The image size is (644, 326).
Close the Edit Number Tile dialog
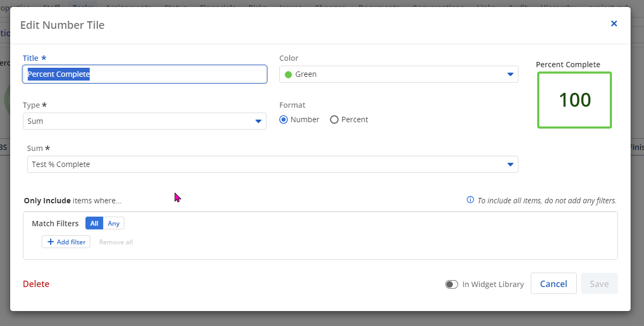pos(614,23)
